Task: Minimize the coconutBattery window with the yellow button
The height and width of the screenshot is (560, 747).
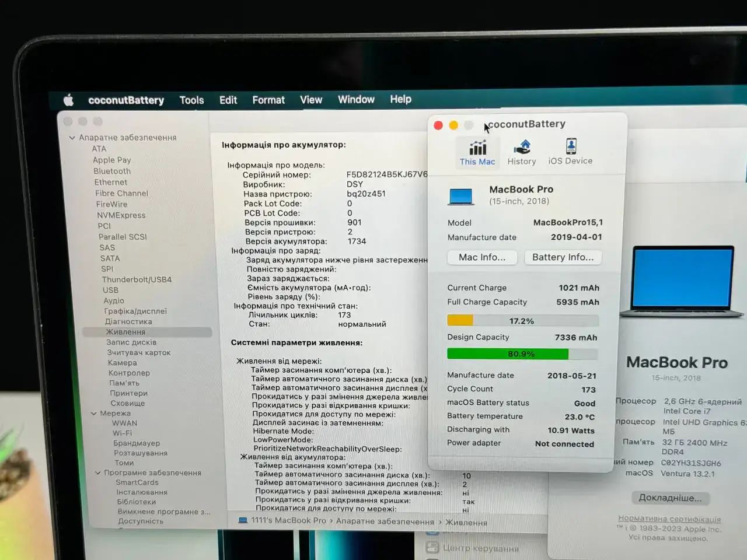Action: (453, 125)
